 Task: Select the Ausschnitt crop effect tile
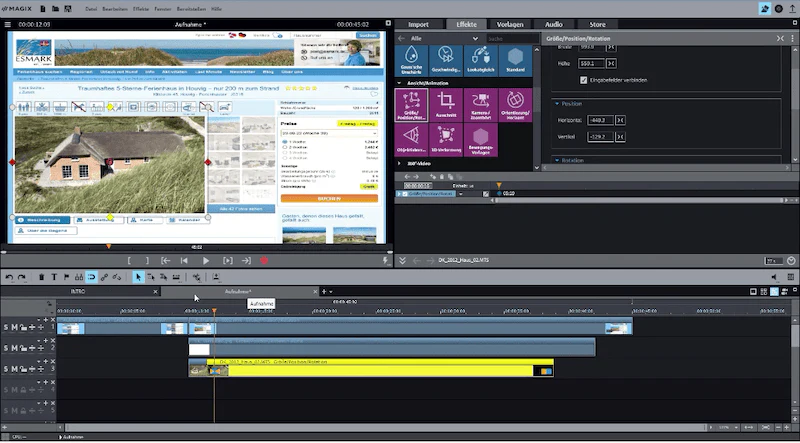point(445,105)
